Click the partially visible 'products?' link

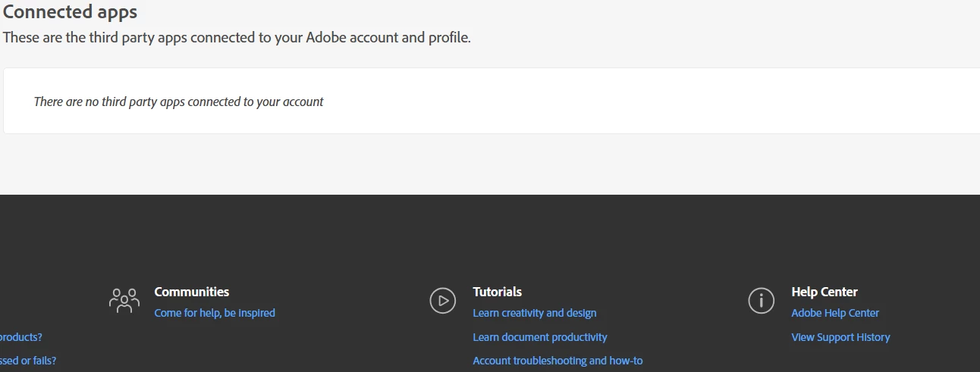(20, 337)
